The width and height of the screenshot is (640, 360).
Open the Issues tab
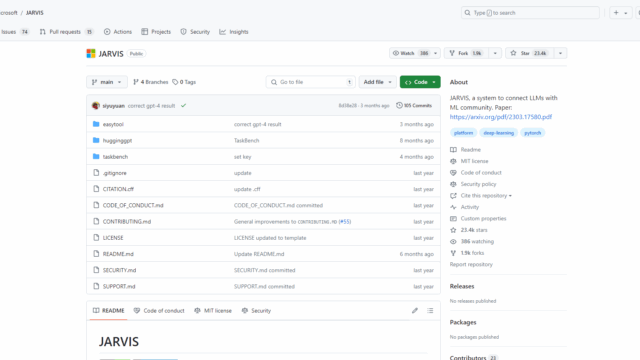(15, 32)
